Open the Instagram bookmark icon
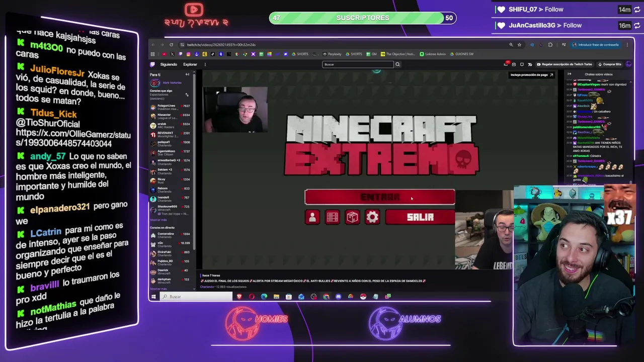The image size is (644, 362). pyautogui.click(x=188, y=54)
